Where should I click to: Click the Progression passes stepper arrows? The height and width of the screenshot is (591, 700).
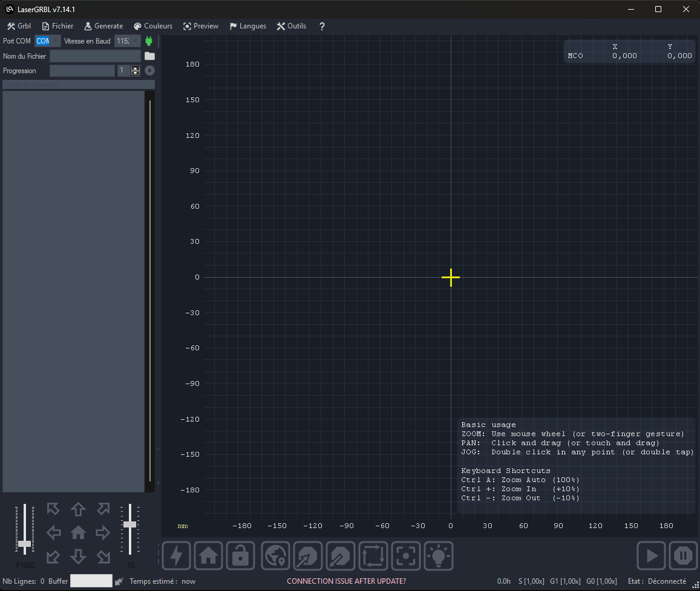136,71
